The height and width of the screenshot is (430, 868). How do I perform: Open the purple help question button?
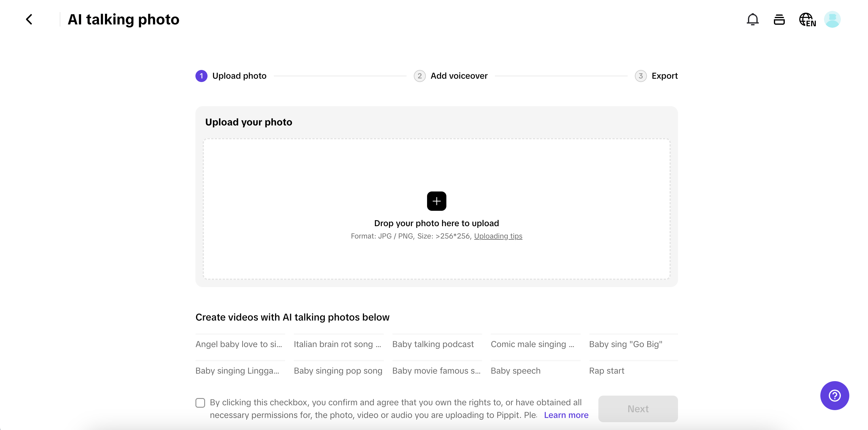coord(834,395)
